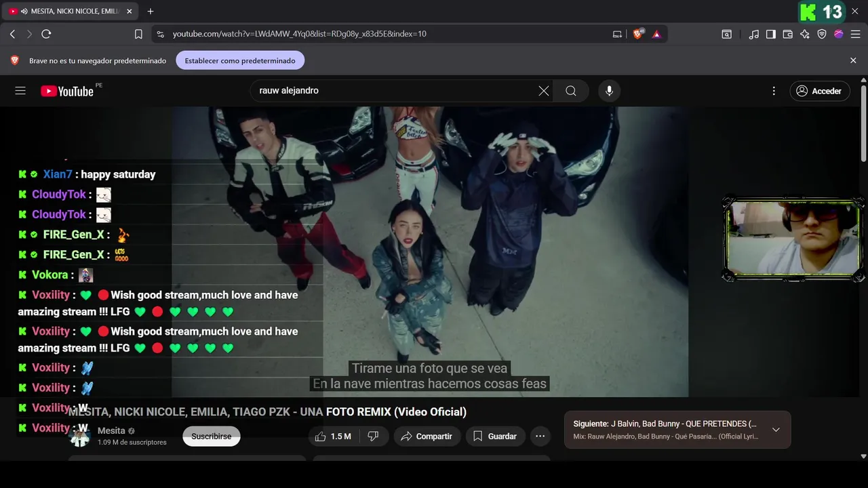Open Brave Wallet icon
Viewport: 868px width, 488px height.
[788, 34]
